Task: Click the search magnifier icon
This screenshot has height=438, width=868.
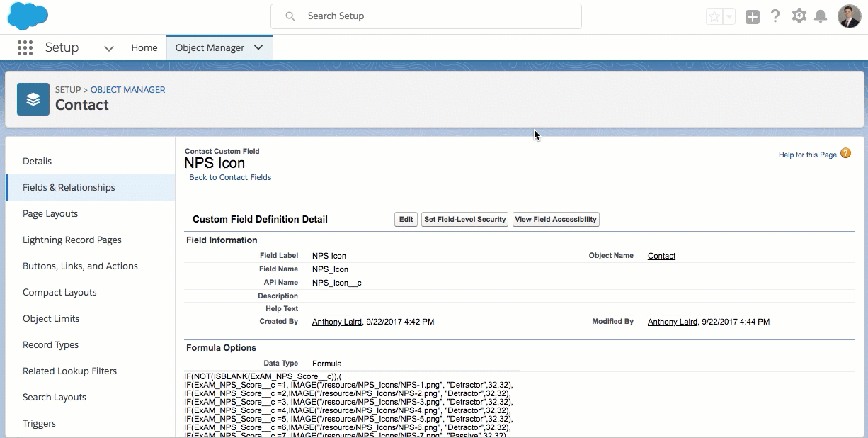Action: tap(289, 16)
